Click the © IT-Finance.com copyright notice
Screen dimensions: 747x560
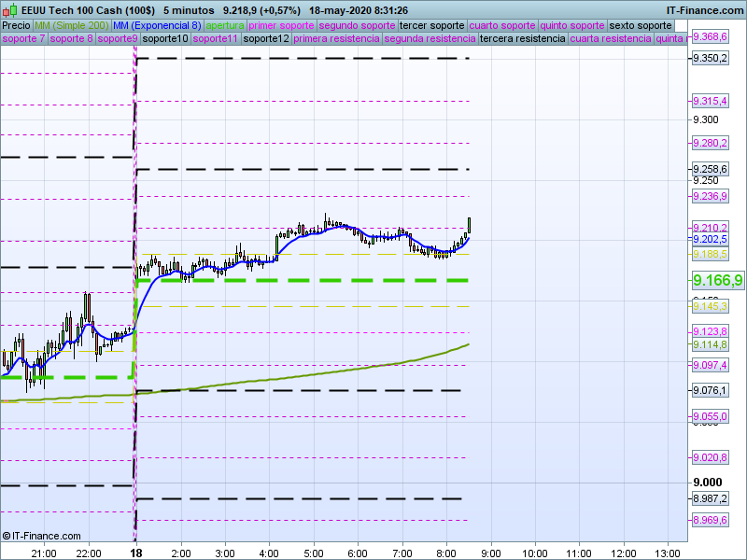(x=37, y=536)
